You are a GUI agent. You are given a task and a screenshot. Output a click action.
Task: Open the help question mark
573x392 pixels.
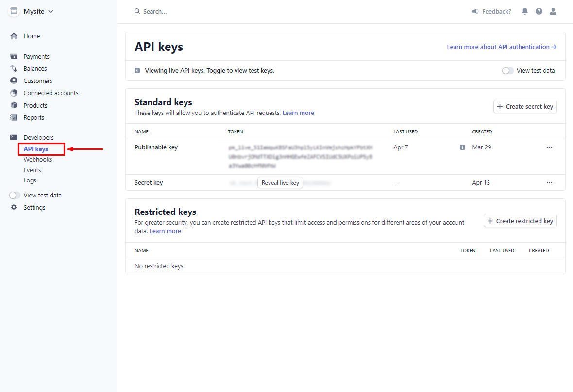[539, 11]
